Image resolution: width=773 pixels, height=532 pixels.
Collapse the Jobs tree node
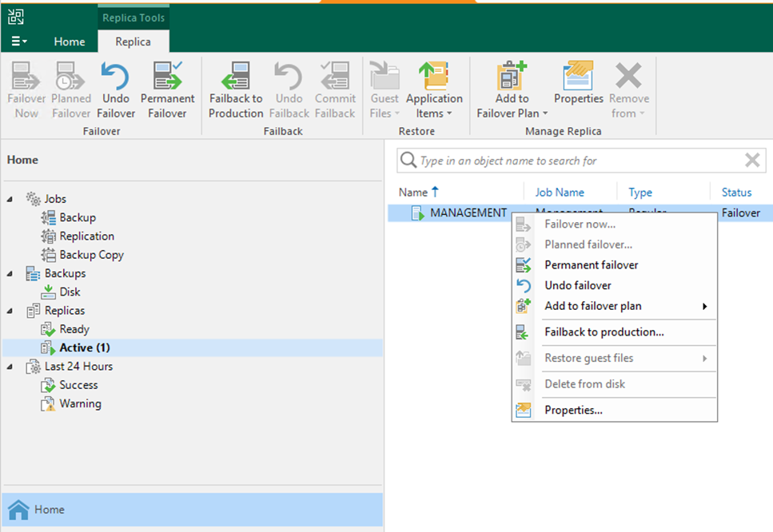(10, 199)
